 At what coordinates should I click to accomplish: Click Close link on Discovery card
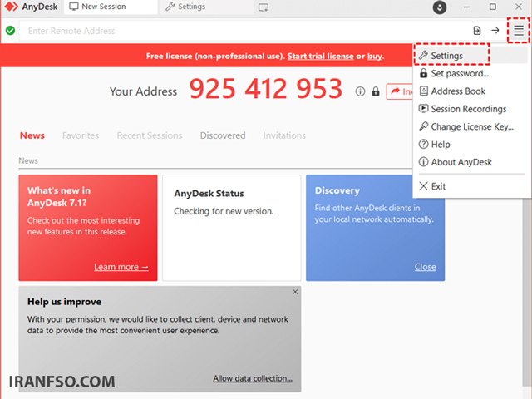[425, 267]
